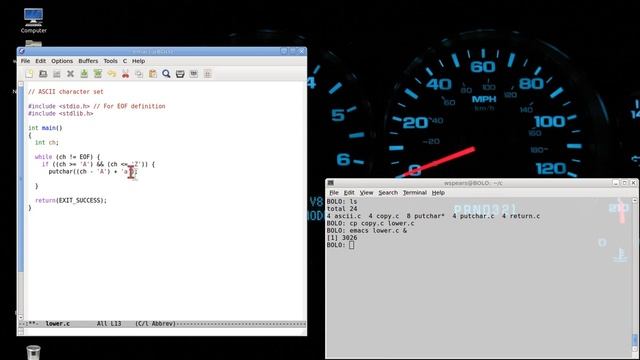Image resolution: width=640 pixels, height=360 pixels.
Task: Click the 'return(EXIT_SUCCESS);' line
Action: coord(71,200)
